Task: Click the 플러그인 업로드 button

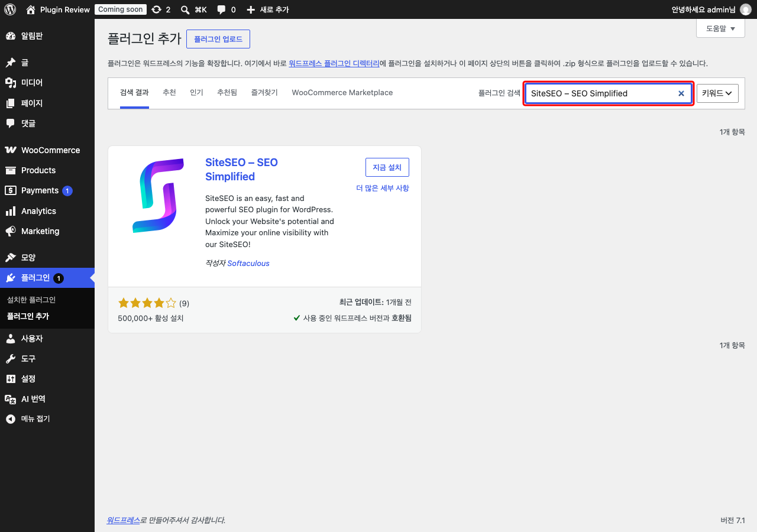Action: pos(218,39)
